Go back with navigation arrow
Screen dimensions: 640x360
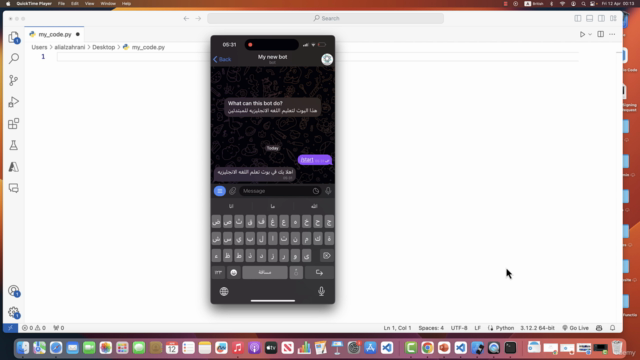[x=186, y=18]
